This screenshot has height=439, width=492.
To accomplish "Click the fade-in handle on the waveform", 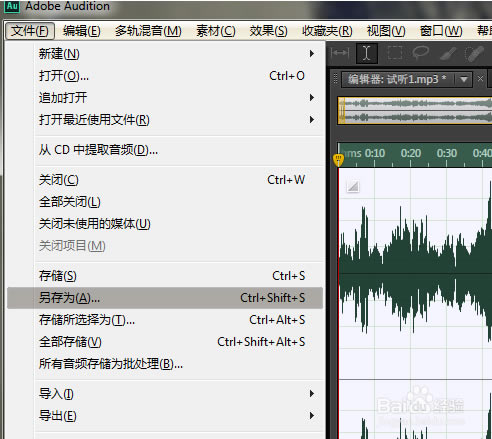I will pos(353,186).
